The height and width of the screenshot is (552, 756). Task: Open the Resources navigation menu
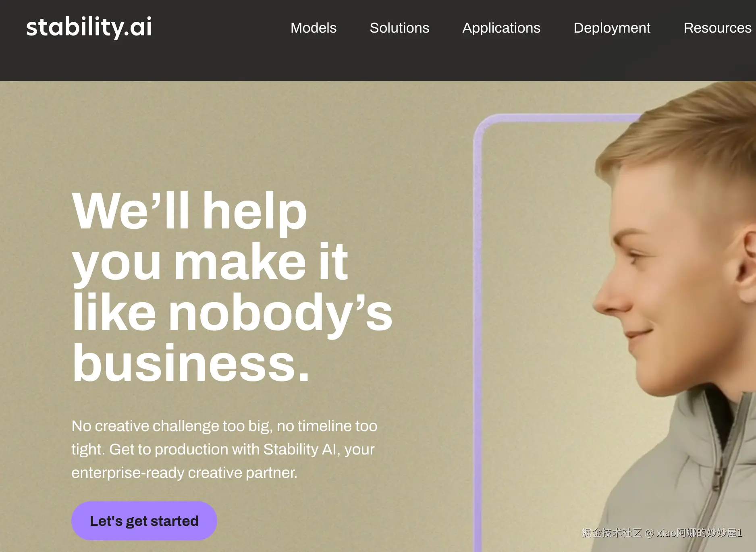pos(717,28)
